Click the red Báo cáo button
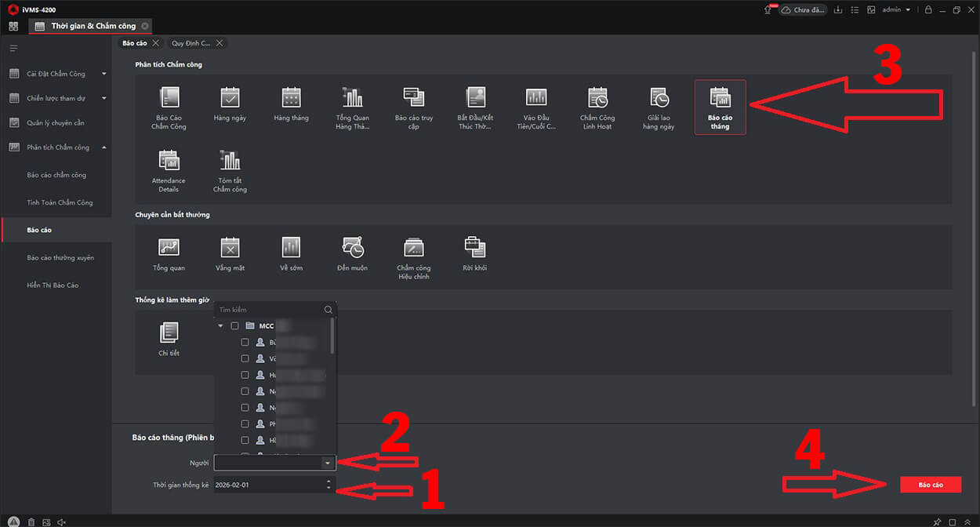This screenshot has height=527, width=980. (930, 485)
